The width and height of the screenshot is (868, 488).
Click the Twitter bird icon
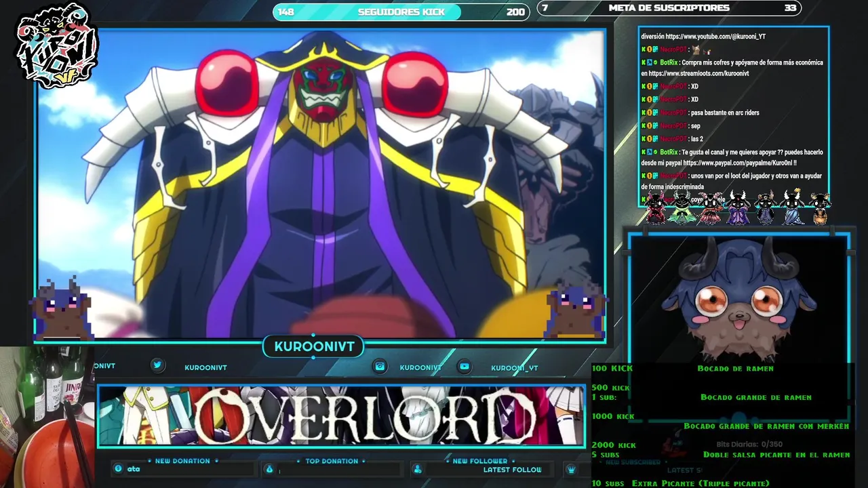(x=157, y=365)
